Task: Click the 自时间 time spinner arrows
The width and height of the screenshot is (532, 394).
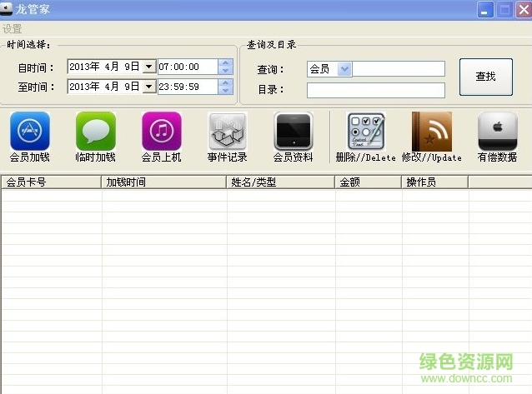Action: point(225,67)
